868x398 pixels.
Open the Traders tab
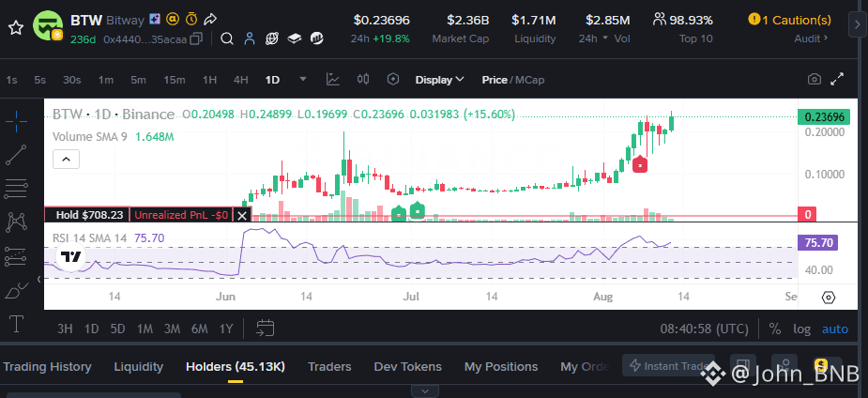tap(329, 366)
